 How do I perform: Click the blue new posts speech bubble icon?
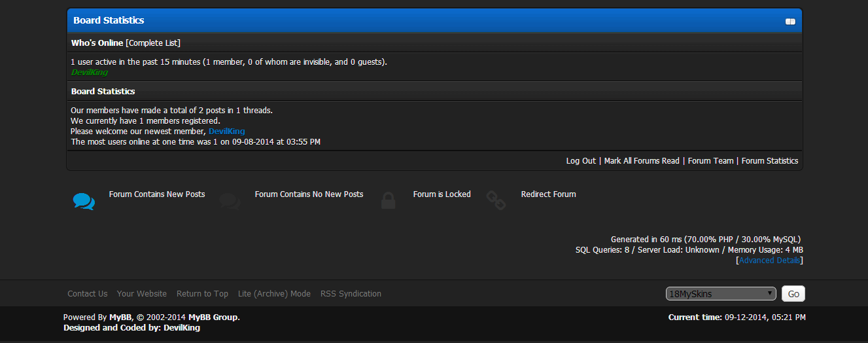84,201
